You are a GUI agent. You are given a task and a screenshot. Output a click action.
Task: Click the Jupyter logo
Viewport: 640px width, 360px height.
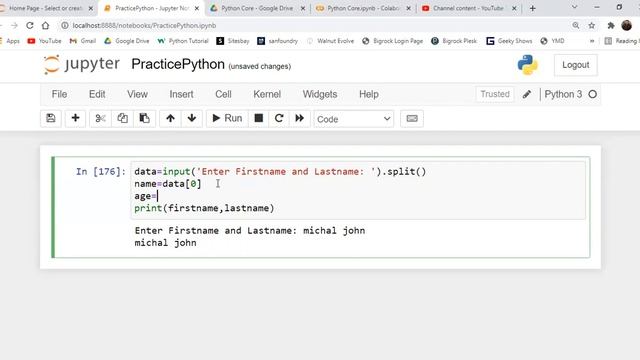pyautogui.click(x=82, y=64)
